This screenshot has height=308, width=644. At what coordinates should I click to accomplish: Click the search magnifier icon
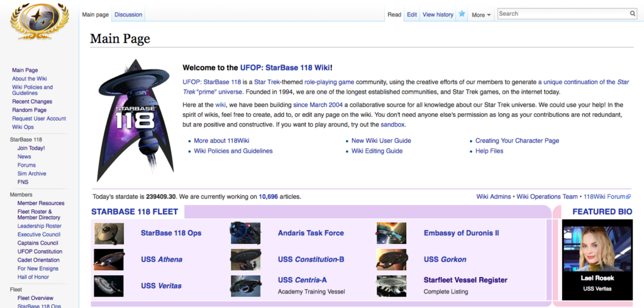pyautogui.click(x=633, y=14)
